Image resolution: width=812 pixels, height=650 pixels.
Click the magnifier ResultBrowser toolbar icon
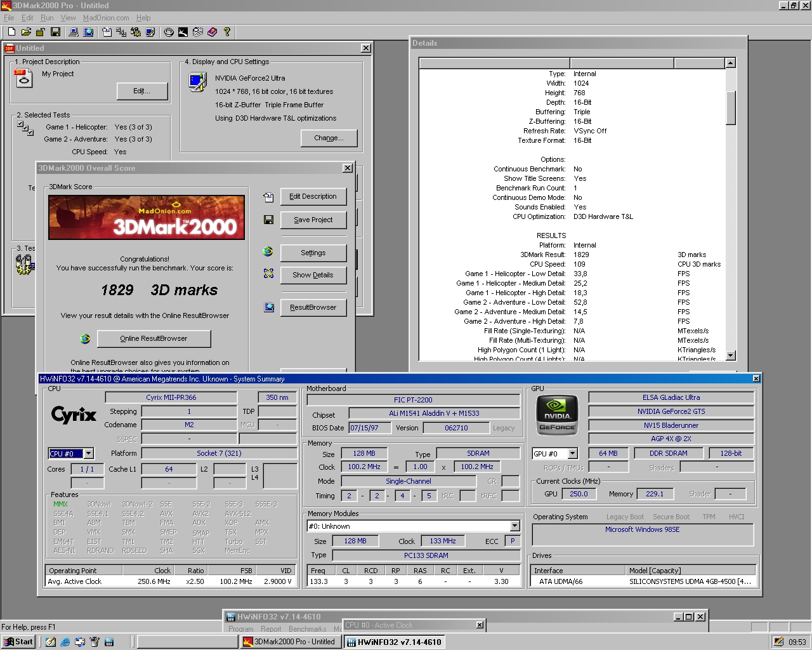(88, 32)
